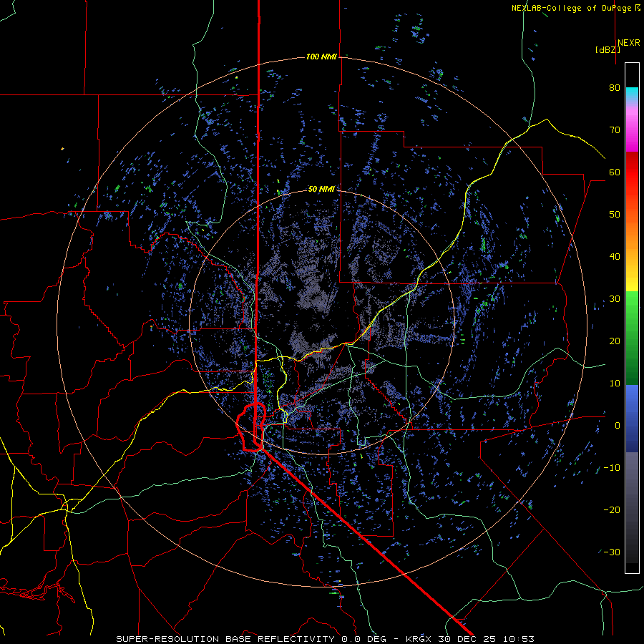Click the KRGX station identifier in caption

click(419, 639)
